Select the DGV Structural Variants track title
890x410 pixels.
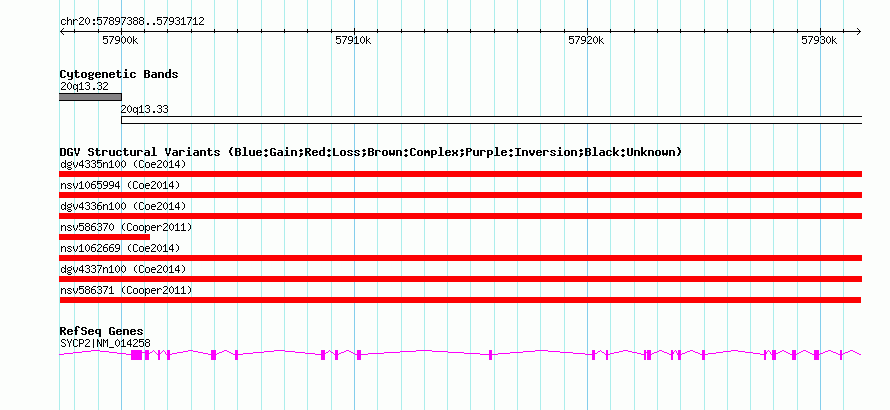[x=371, y=152]
